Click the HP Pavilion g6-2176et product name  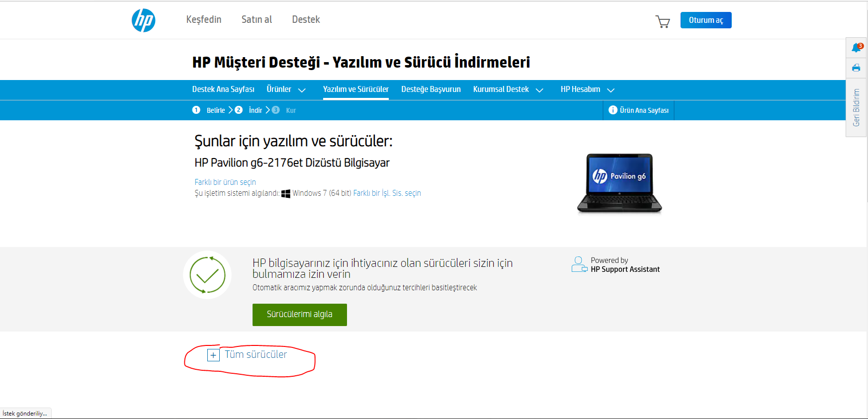292,163
